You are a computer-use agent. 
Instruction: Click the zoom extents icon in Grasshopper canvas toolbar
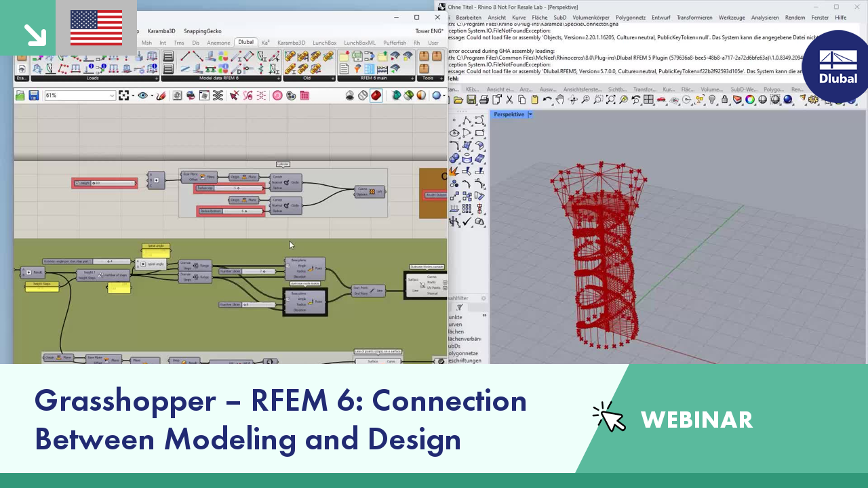[x=124, y=96]
